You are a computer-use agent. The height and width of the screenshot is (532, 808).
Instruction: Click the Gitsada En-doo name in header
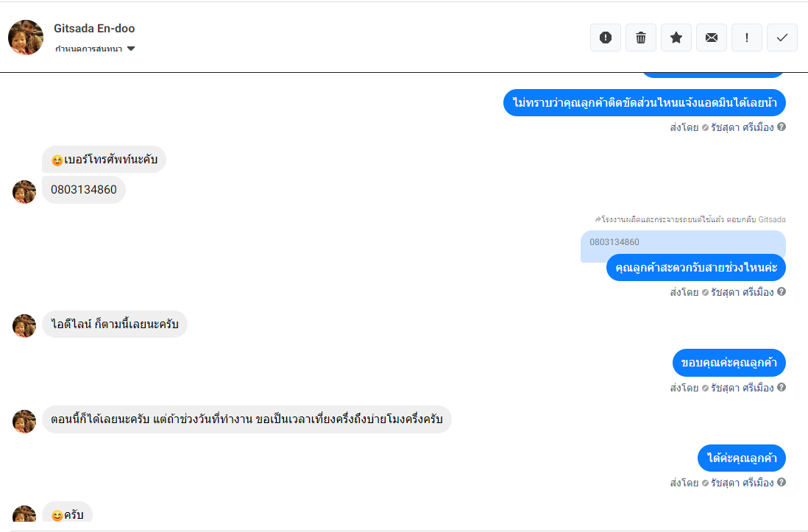[x=94, y=29]
